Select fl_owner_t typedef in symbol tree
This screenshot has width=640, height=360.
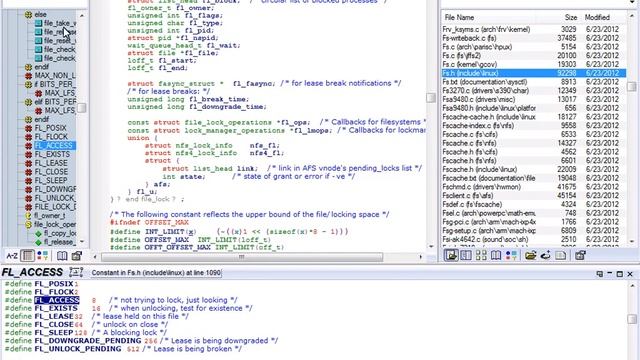pyautogui.click(x=49, y=216)
